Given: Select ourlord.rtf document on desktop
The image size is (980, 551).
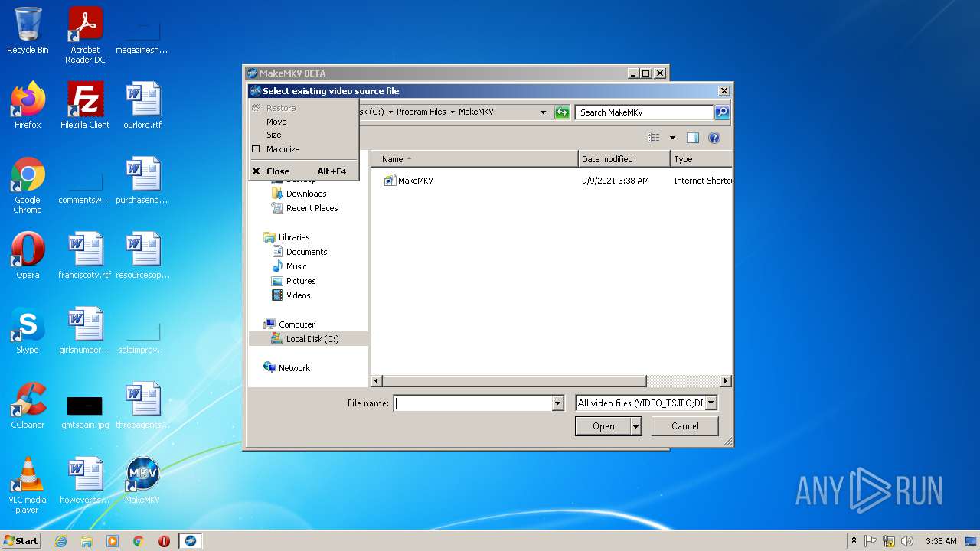Looking at the screenshot, I should [x=142, y=105].
